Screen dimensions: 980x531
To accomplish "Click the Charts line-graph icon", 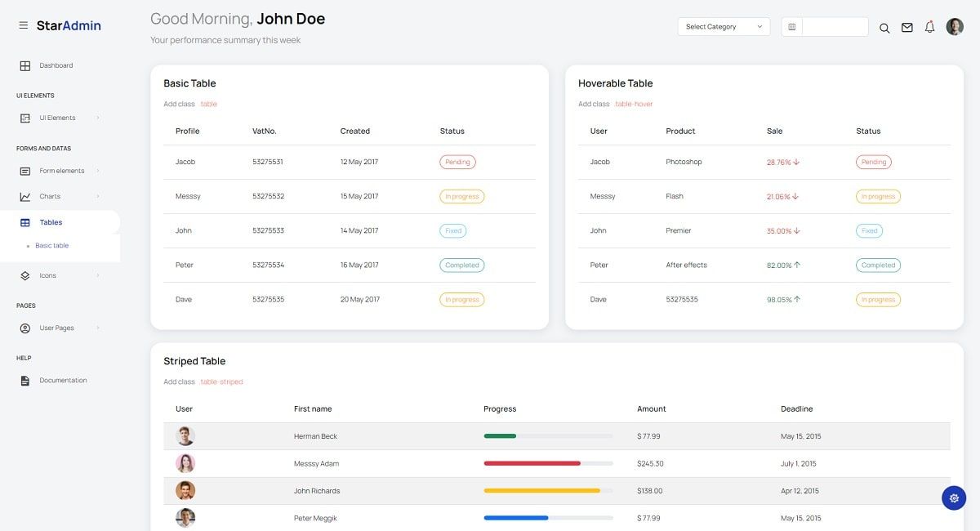I will point(24,196).
